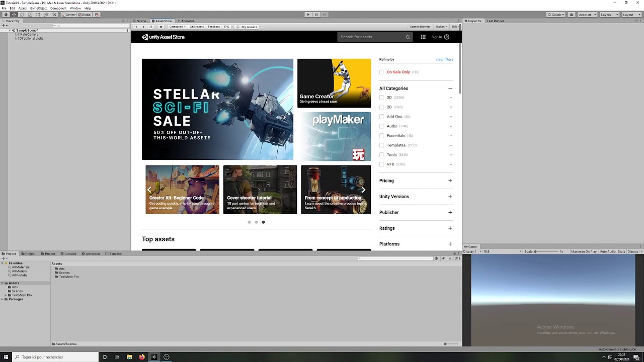Open Windows Start menu
644x362 pixels.
click(6, 357)
